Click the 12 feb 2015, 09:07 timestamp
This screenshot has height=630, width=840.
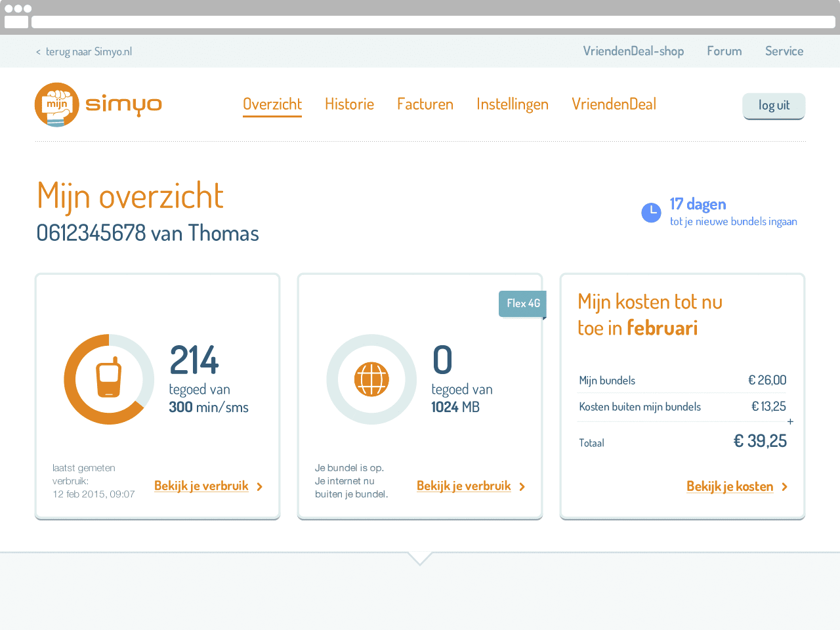click(94, 494)
